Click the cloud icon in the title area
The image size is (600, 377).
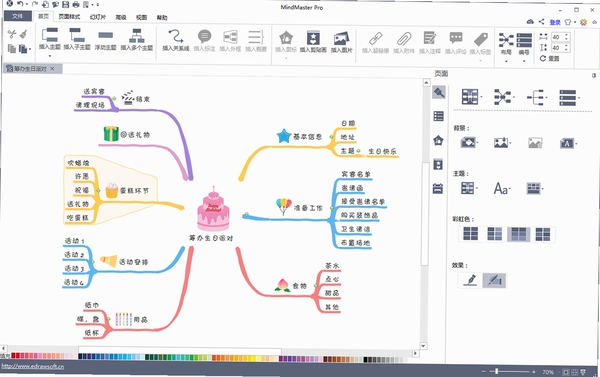pyautogui.click(x=530, y=22)
